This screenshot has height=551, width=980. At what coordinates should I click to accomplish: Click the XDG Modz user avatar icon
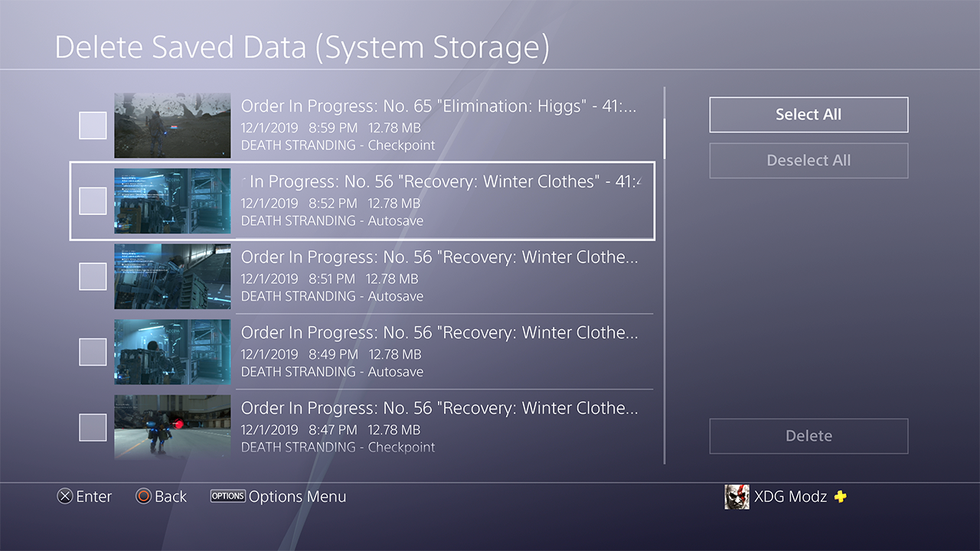pos(737,497)
